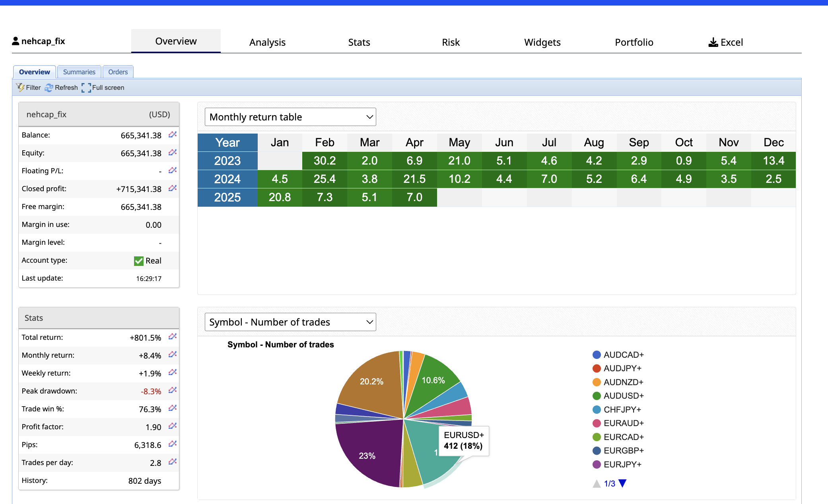The width and height of the screenshot is (828, 504).
Task: Click the chart icon next to Balance
Action: (x=172, y=135)
